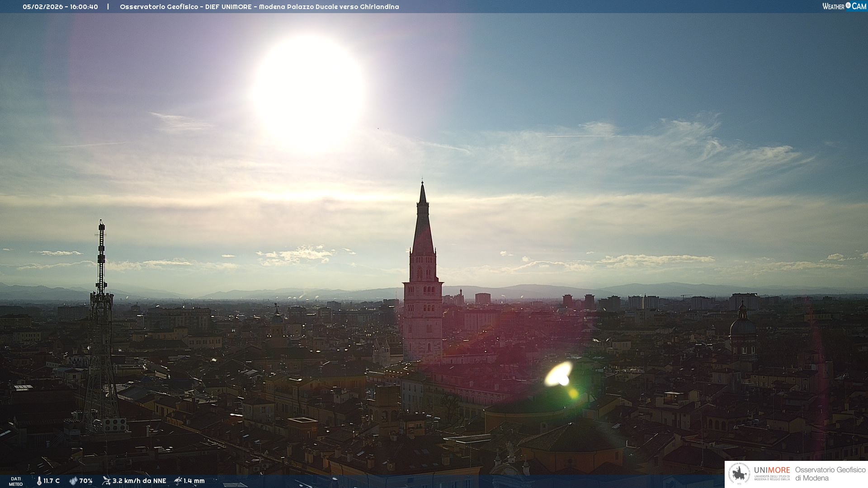Click the humidity water drops icon
Viewport: 868px width, 488px height.
(73, 481)
